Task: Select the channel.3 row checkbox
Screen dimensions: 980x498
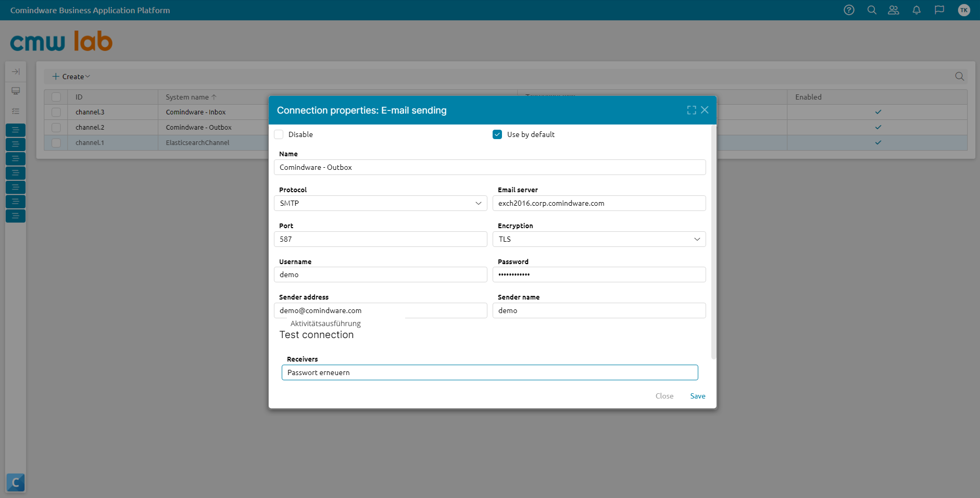Action: (56, 112)
